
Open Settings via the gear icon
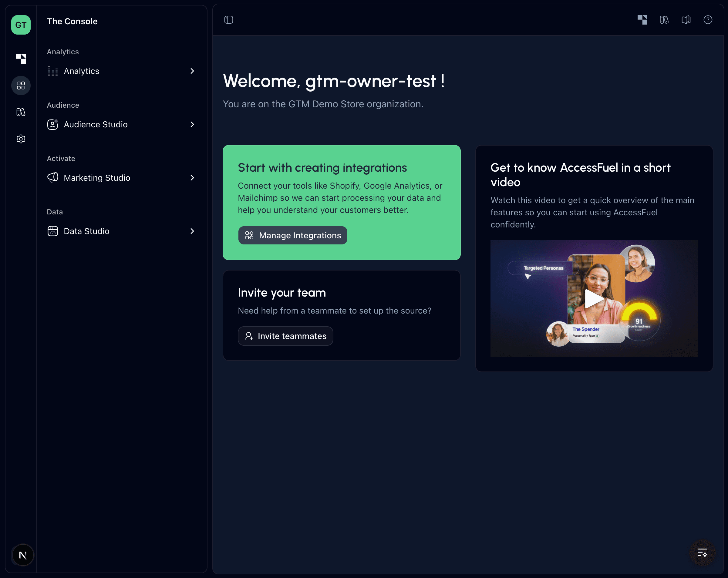[x=21, y=139]
